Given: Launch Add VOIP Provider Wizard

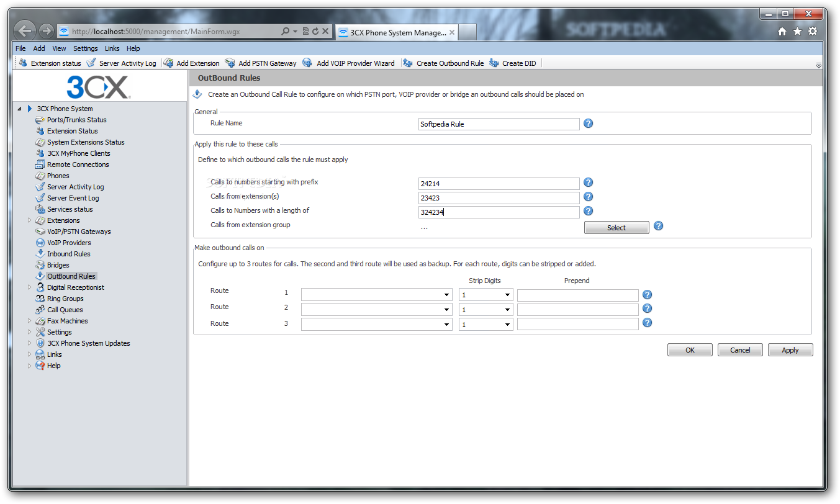Looking at the screenshot, I should 348,63.
